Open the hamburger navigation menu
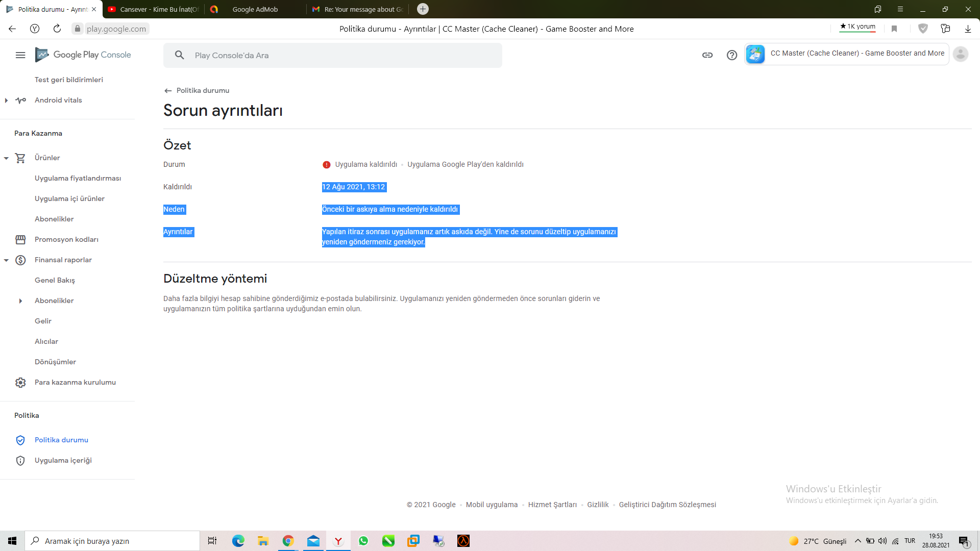Viewport: 980px width, 551px height. pyautogui.click(x=20, y=55)
